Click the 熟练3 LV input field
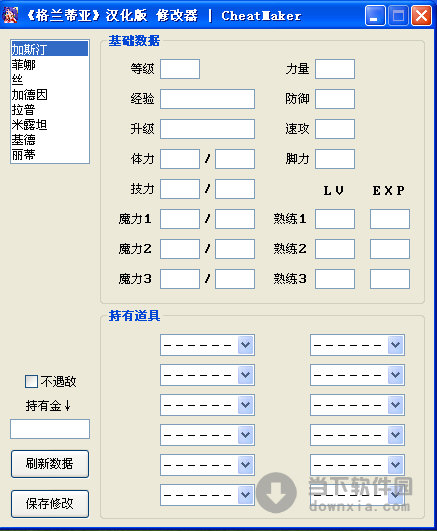 click(335, 279)
